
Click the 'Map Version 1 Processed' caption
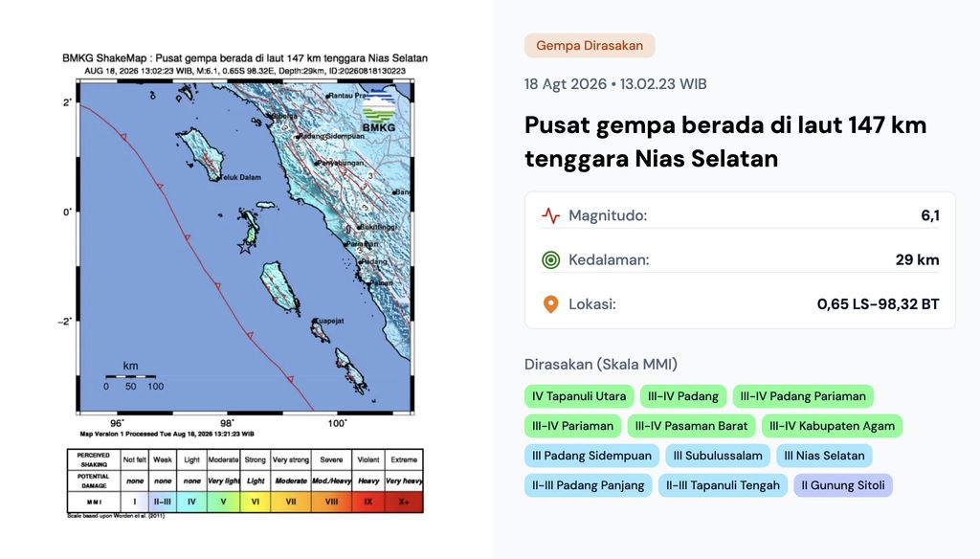167,434
